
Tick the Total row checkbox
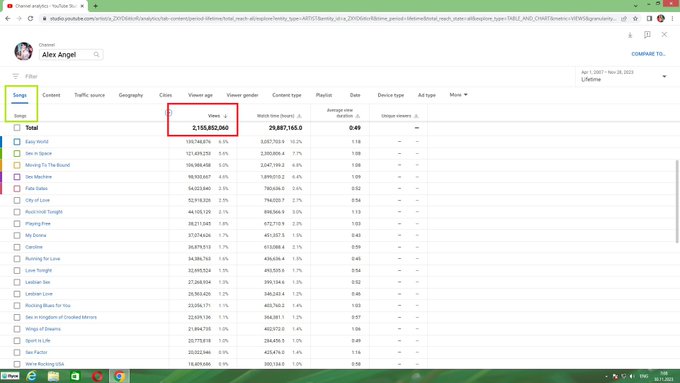tap(17, 128)
